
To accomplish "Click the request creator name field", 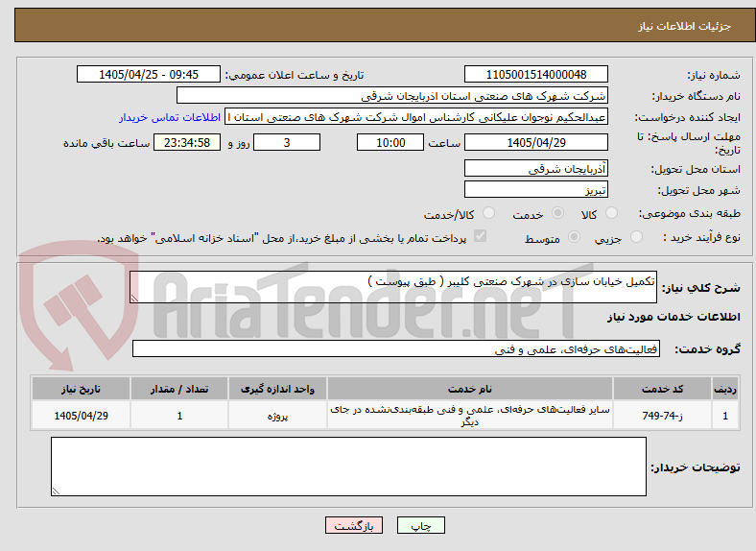I will [416, 117].
